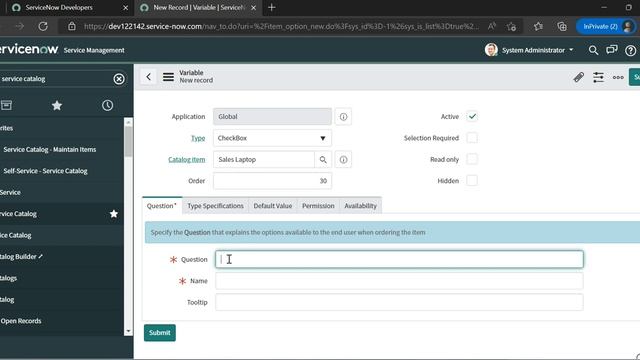Image resolution: width=640 pixels, height=360 pixels.
Task: Open more options ellipsis icon
Action: point(618,77)
